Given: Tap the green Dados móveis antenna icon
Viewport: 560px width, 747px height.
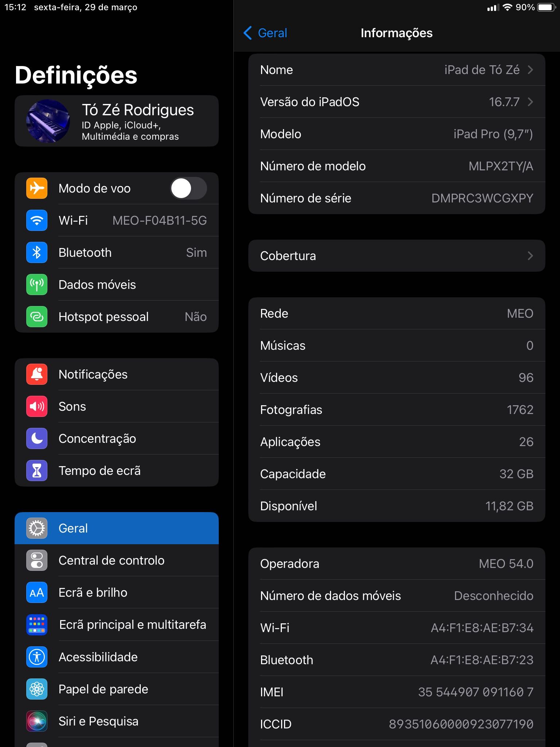Looking at the screenshot, I should click(x=37, y=285).
